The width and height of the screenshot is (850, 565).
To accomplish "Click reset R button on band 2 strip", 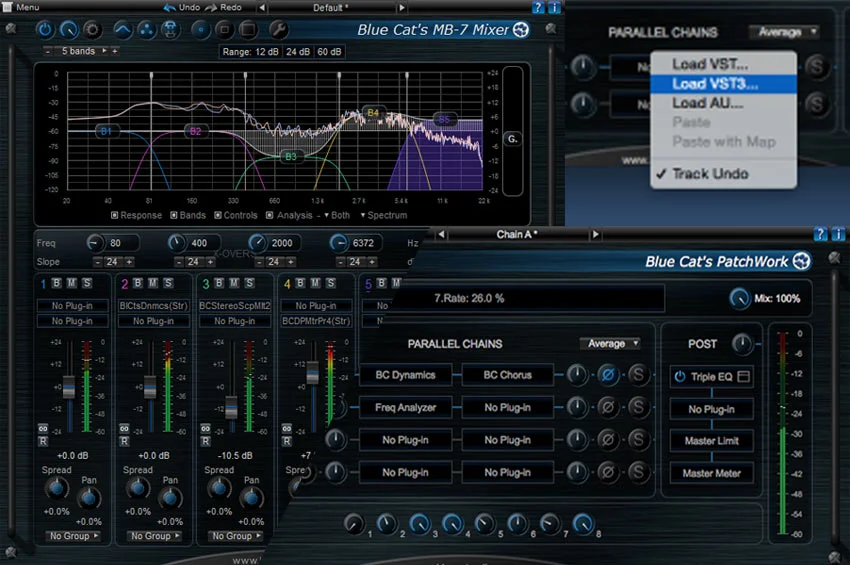I will [124, 441].
